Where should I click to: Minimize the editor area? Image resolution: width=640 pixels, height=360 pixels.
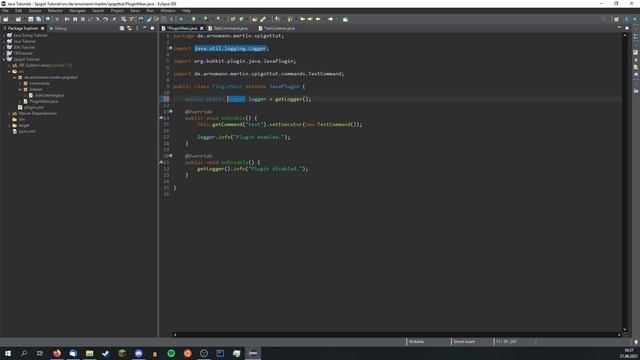click(619, 28)
